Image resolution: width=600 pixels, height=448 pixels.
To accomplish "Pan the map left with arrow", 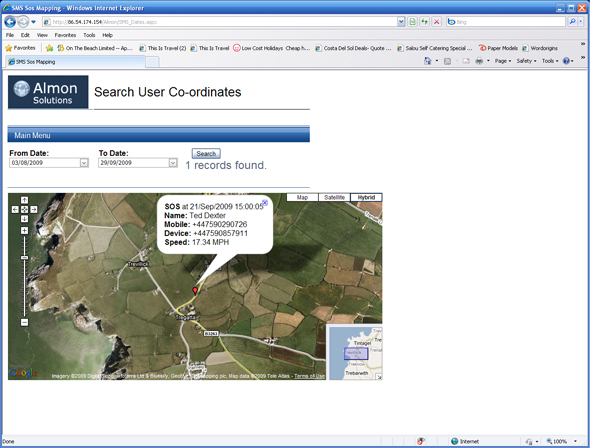I will click(x=15, y=209).
